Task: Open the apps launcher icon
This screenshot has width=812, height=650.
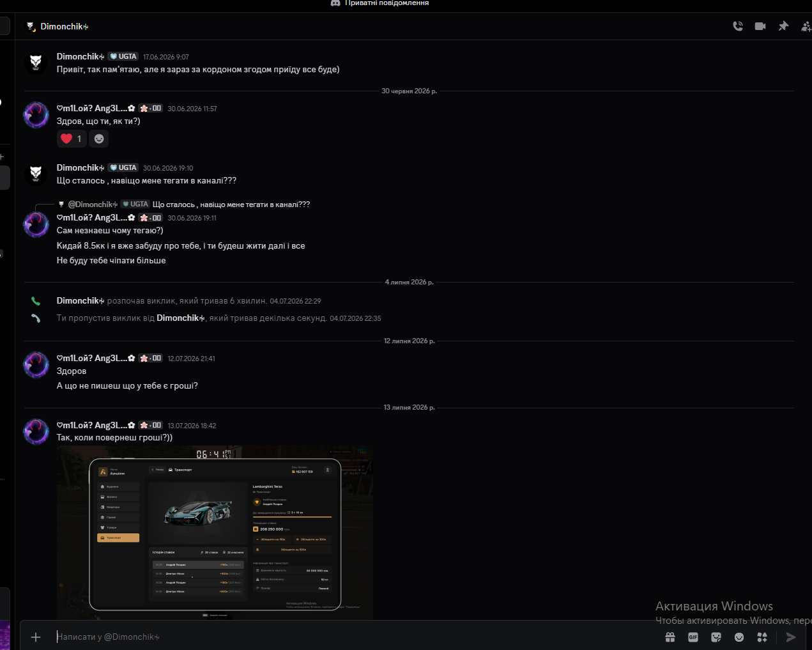Action: [762, 637]
